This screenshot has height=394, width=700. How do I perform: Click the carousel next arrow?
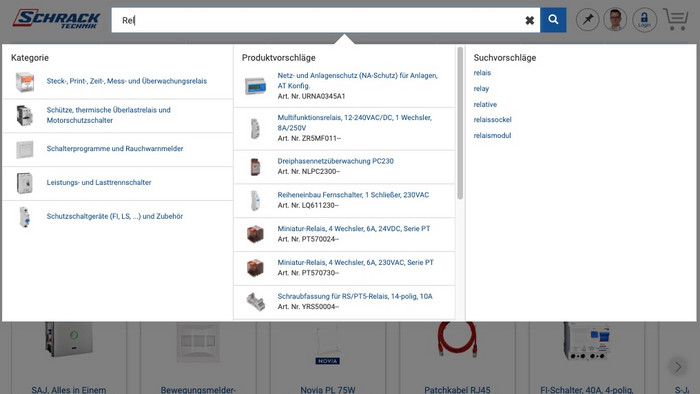pos(678,367)
